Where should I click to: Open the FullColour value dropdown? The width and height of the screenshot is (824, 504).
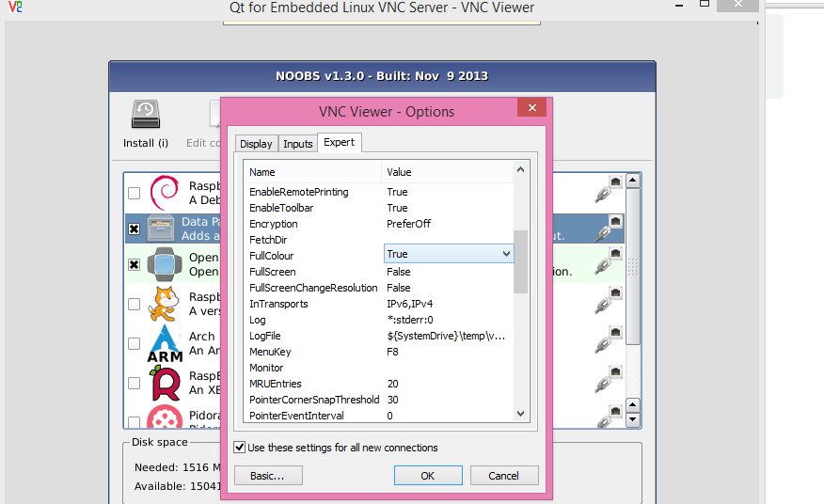pyautogui.click(x=506, y=254)
